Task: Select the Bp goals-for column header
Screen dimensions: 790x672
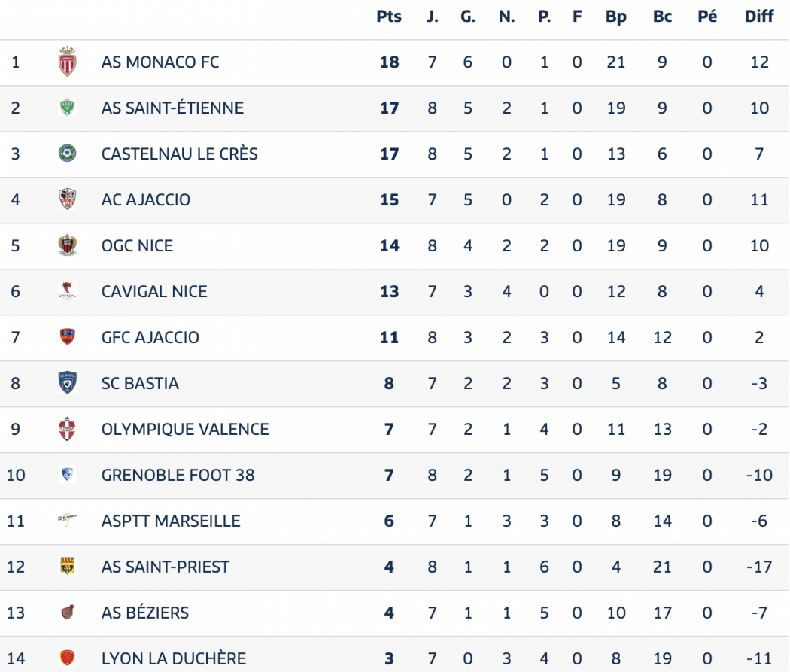Action: [x=616, y=17]
